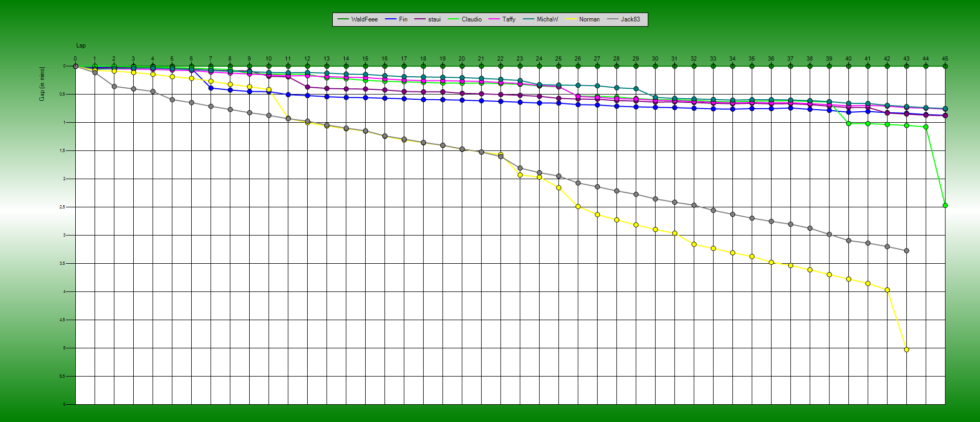The image size is (980, 422).
Task: Select Fin in the chart legend
Action: tap(403, 19)
